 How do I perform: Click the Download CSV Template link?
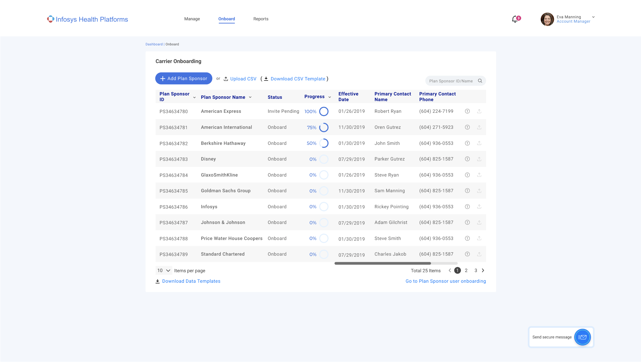tap(298, 79)
